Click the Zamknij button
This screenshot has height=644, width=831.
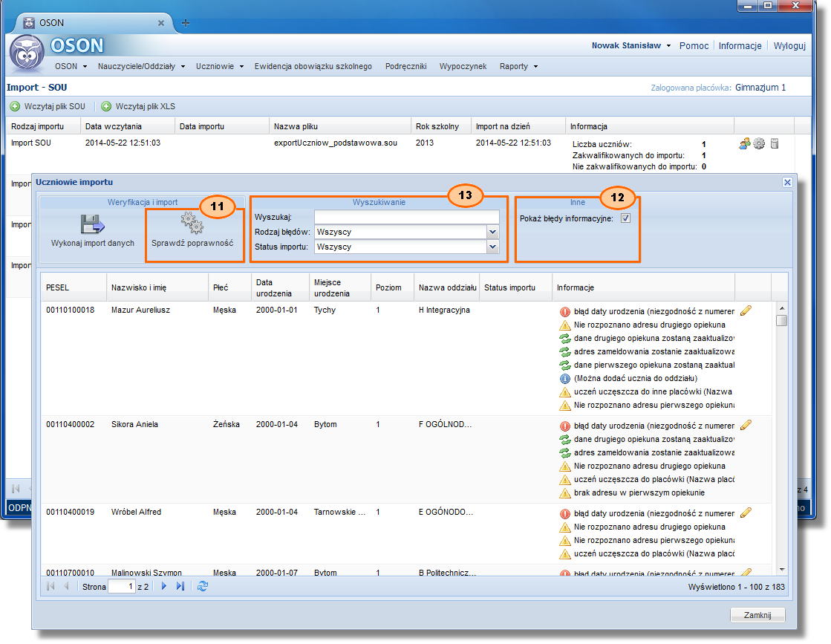click(757, 615)
